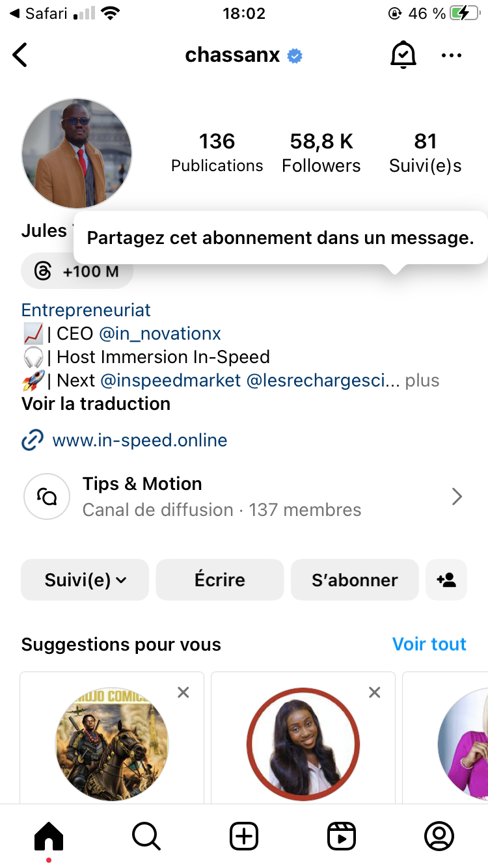The image size is (488, 868).
Task: Tap the create new post icon
Action: point(244,836)
